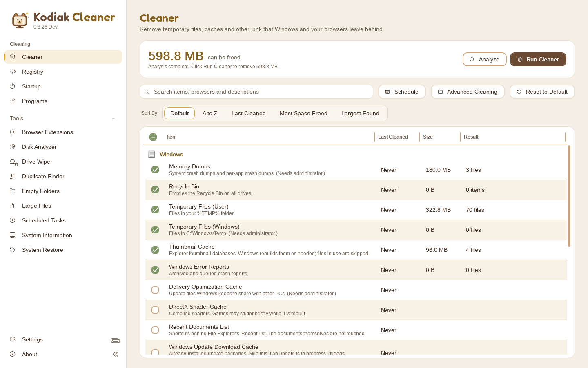Viewport: 588px width, 368px height.
Task: Open Registry via its code icon
Action: coord(13,72)
